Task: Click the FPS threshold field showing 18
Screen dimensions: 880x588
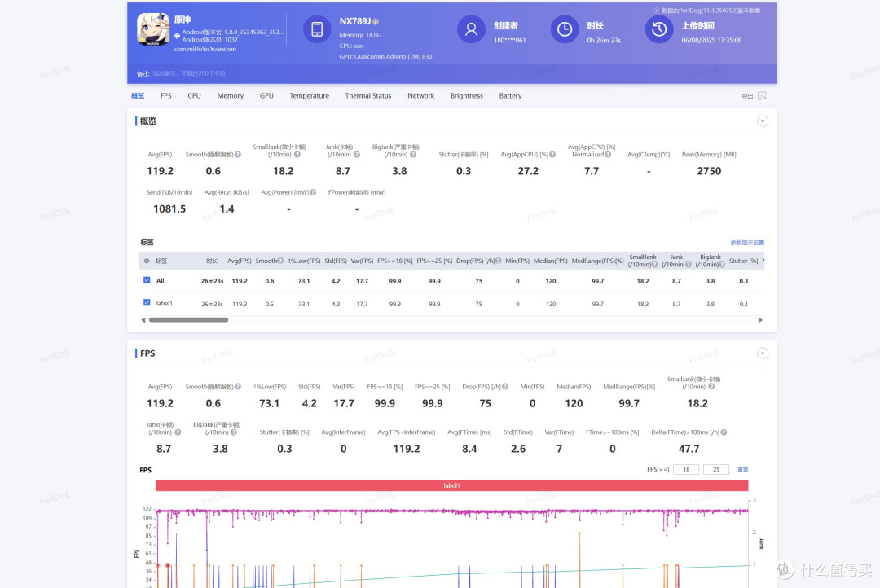Action: click(x=686, y=470)
